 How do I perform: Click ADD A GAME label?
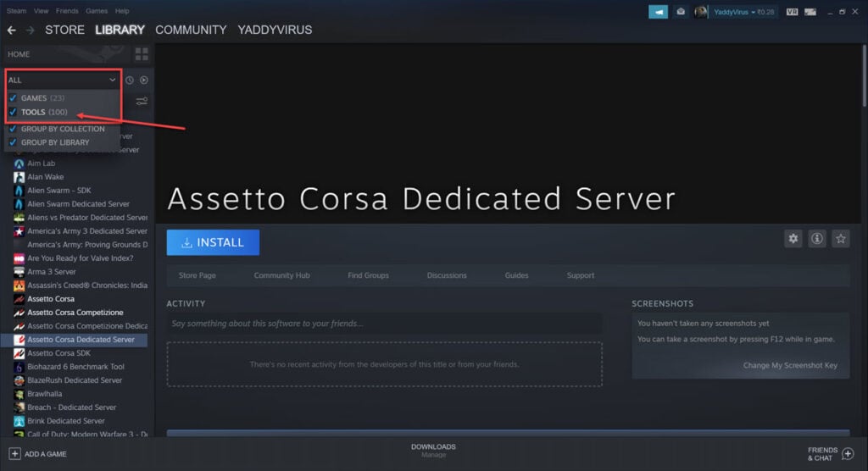point(46,454)
